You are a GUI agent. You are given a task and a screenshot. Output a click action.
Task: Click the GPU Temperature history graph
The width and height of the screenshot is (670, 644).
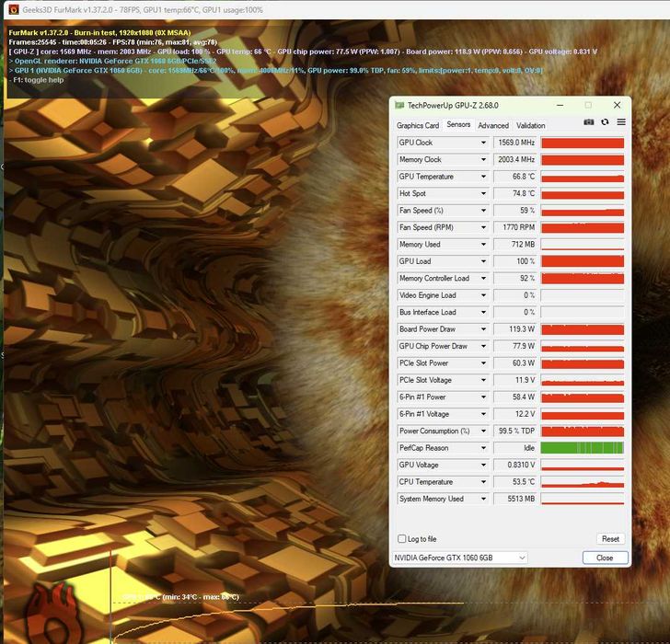tap(583, 177)
